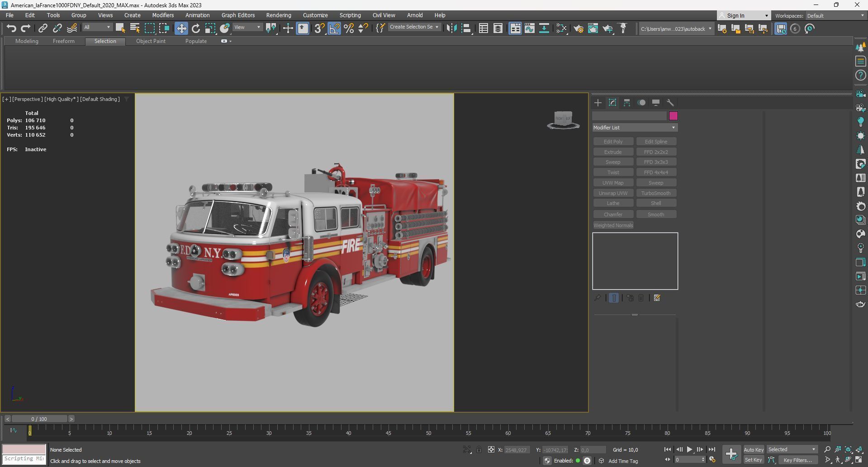
Task: Toggle 3D Snaps on or off
Action: click(x=319, y=29)
